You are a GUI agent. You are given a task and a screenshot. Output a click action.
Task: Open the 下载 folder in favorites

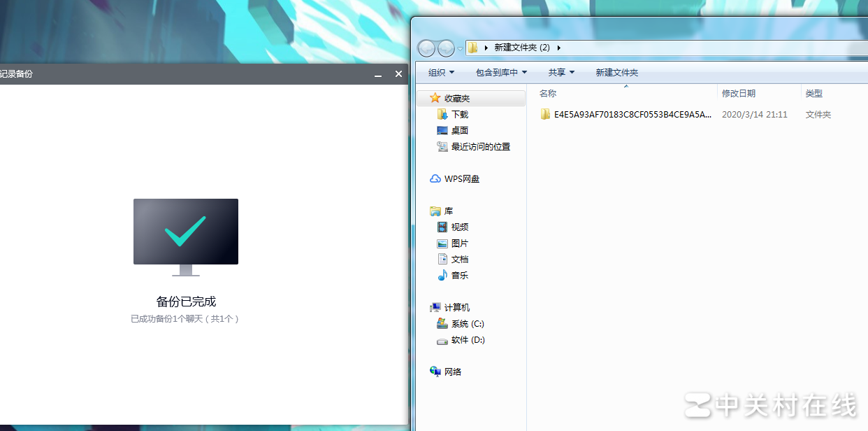pos(459,115)
